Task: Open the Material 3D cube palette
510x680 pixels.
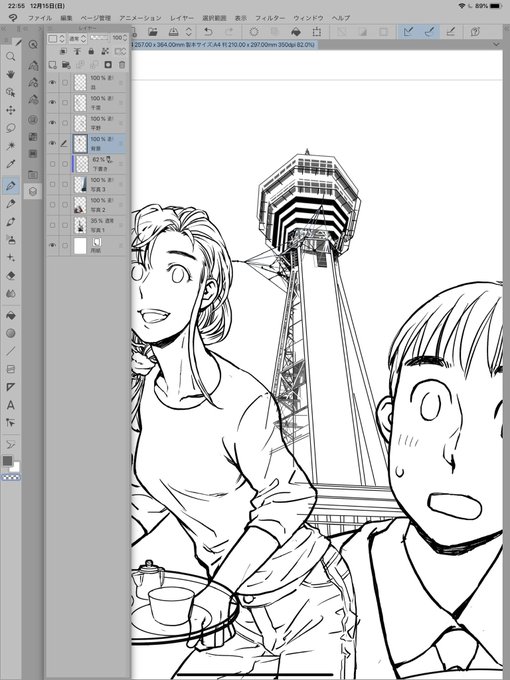Action: [x=33, y=192]
